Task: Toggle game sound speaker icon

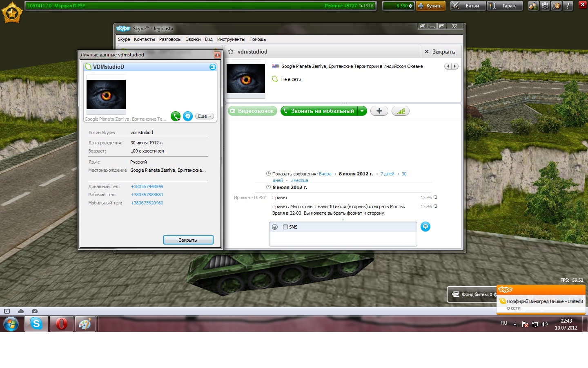Action: tap(556, 6)
